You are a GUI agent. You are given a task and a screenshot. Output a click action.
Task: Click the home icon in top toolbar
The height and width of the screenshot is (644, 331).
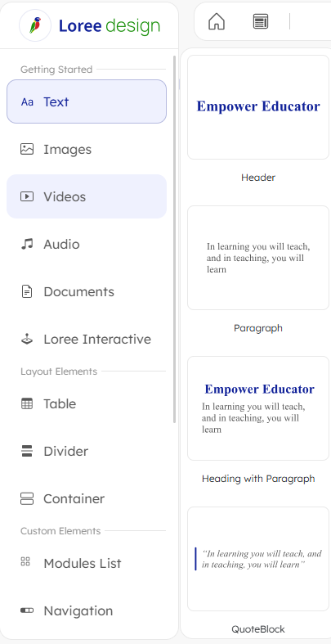coord(217,21)
